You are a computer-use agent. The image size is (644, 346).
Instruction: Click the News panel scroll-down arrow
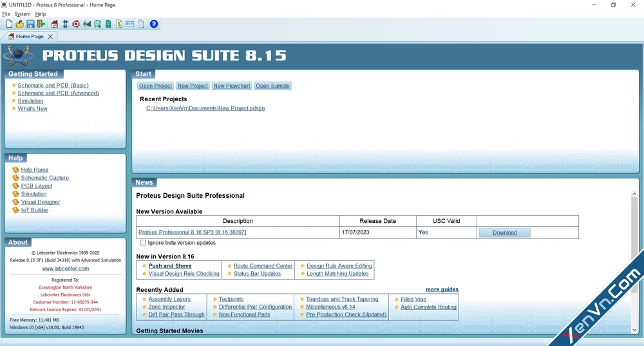[634, 329]
